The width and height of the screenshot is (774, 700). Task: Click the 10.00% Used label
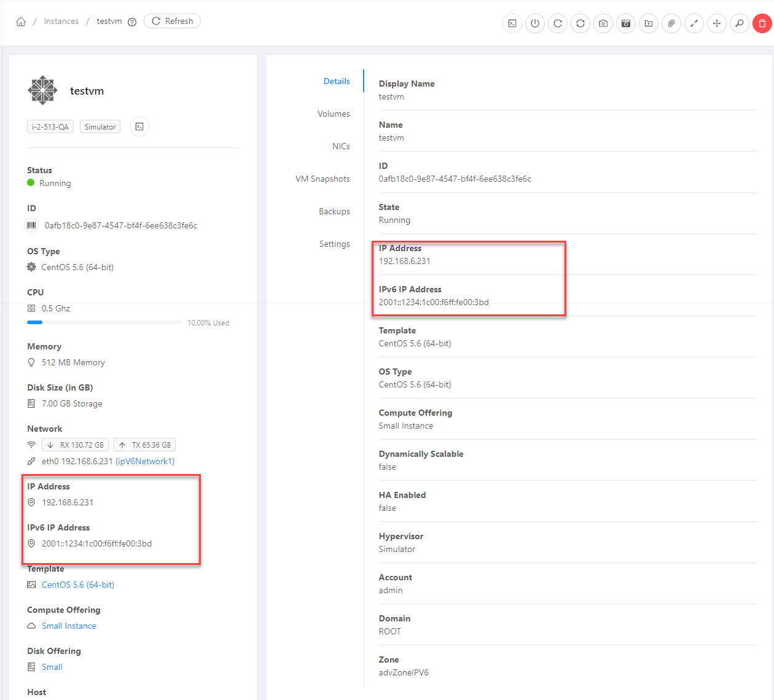click(208, 322)
